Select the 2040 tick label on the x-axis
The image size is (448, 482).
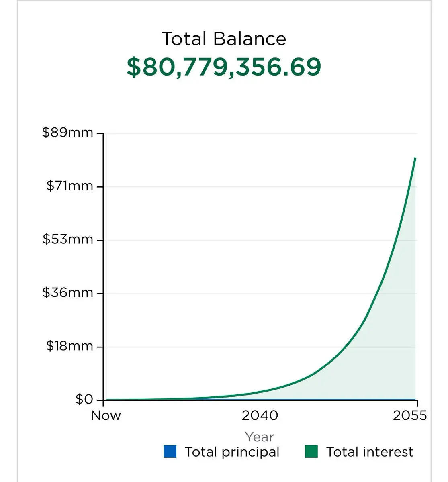pyautogui.click(x=260, y=415)
